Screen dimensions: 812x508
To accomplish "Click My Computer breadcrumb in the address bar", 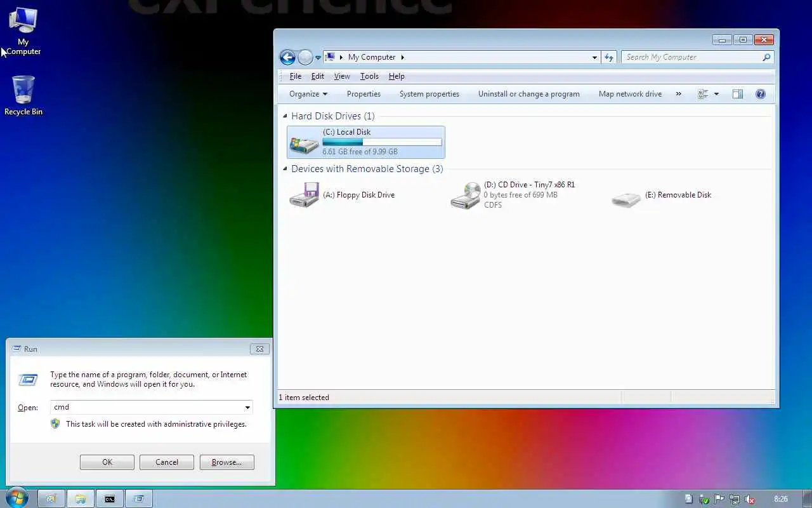I will 372,57.
